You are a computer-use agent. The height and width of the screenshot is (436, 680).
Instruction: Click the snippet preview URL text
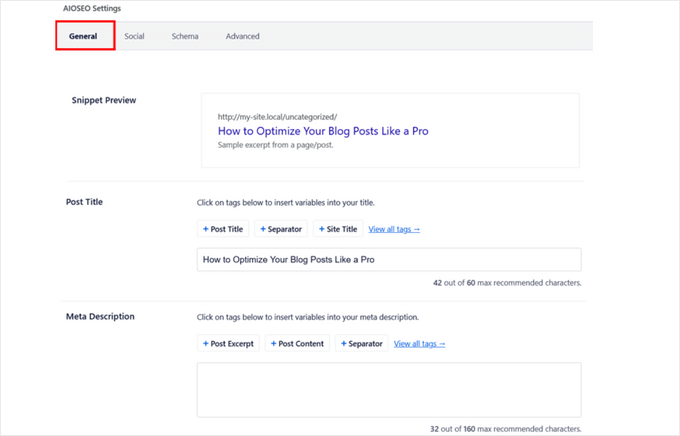tap(277, 116)
